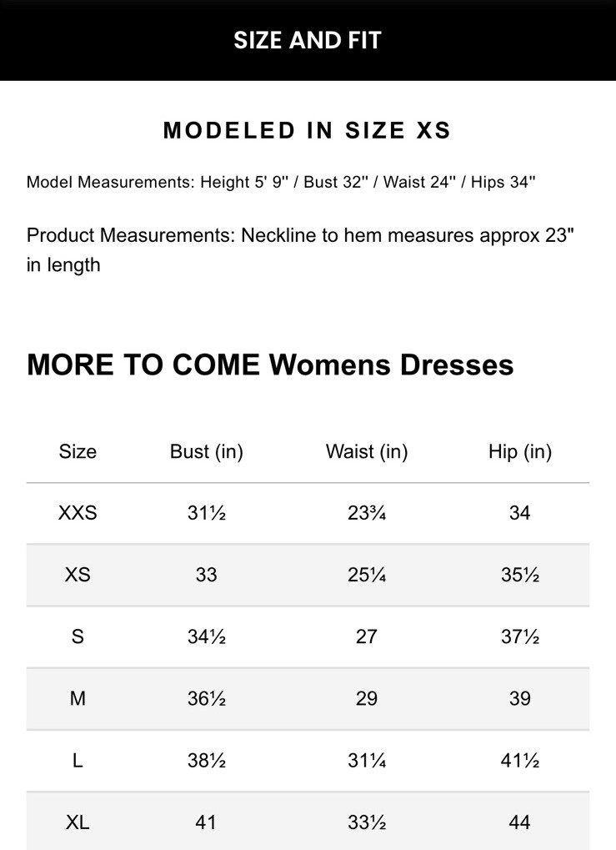Select the XL size row label
Screen dimensions: 616x850
point(78,822)
